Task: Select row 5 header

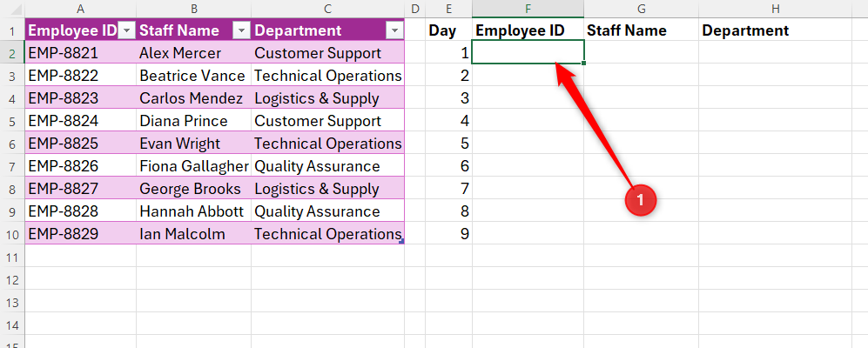Action: (12, 121)
